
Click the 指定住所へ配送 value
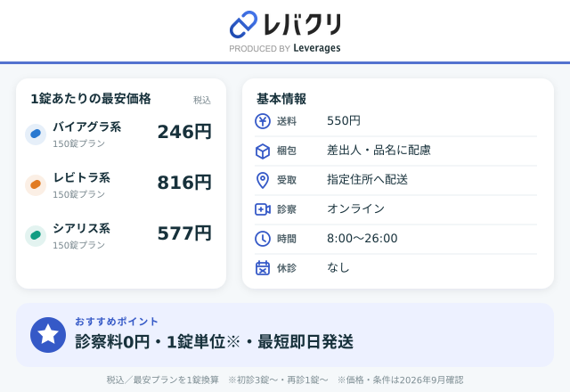(x=368, y=180)
